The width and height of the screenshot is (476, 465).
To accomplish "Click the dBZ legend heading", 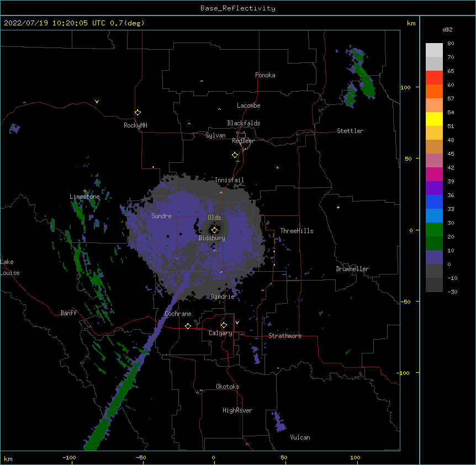I will pos(447,29).
